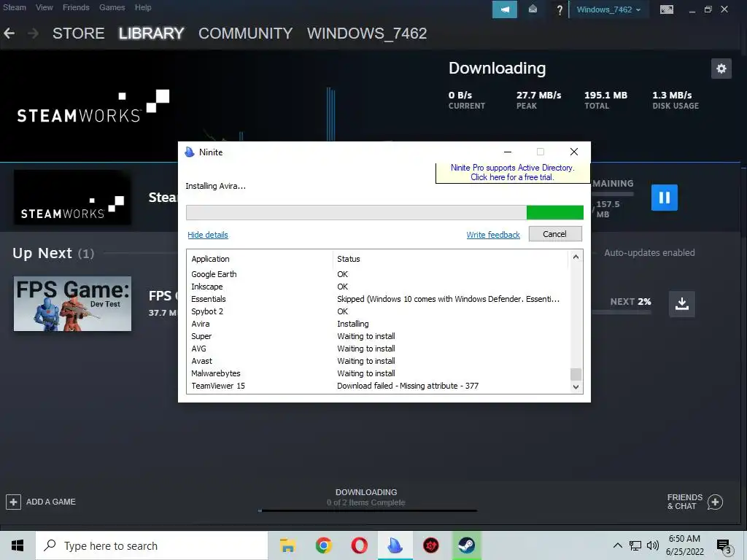
Task: Pause the Steamworks download
Action: tap(664, 197)
